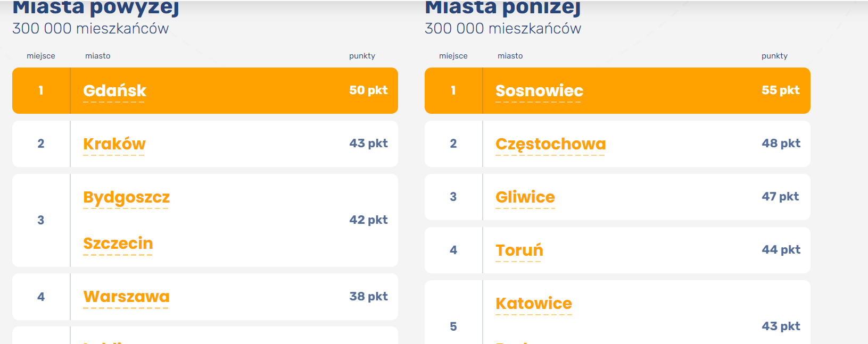This screenshot has height=344, width=868.
Task: Click the rank 2 cell in Częstochowa's row
Action: pyautogui.click(x=453, y=144)
